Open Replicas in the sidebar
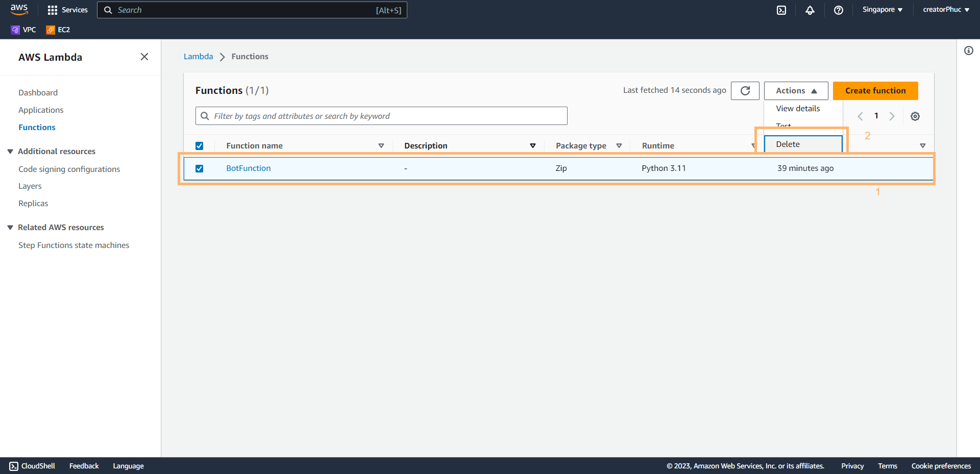 (33, 204)
